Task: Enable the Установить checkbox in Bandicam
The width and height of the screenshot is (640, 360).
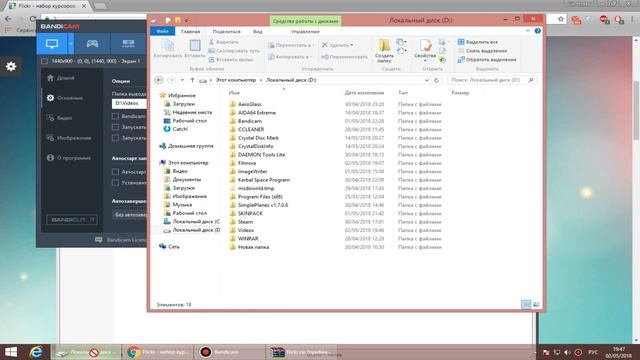Action: [116, 182]
